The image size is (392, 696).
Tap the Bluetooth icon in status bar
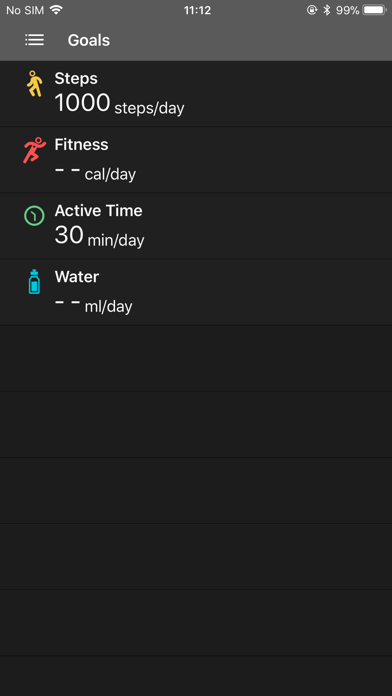coord(327,10)
